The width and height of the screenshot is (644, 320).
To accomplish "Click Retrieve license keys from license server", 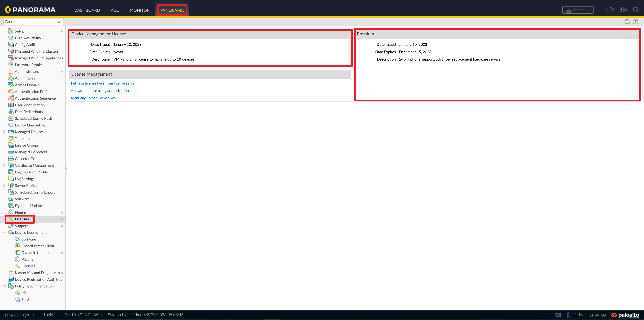I will (103, 83).
